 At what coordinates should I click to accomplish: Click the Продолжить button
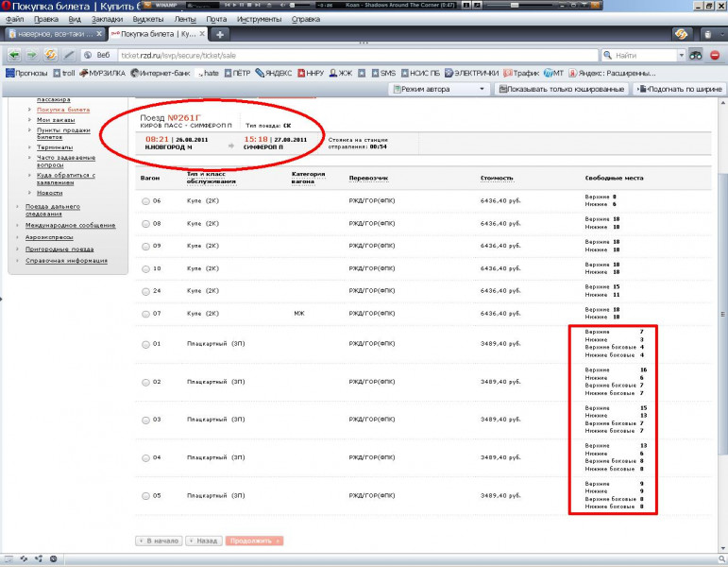(253, 541)
